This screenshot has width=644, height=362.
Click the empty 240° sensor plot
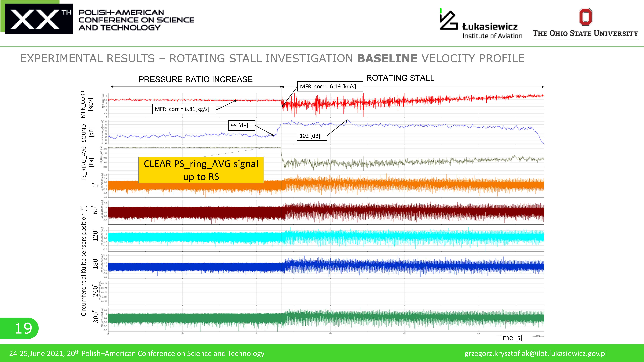pos(325,292)
